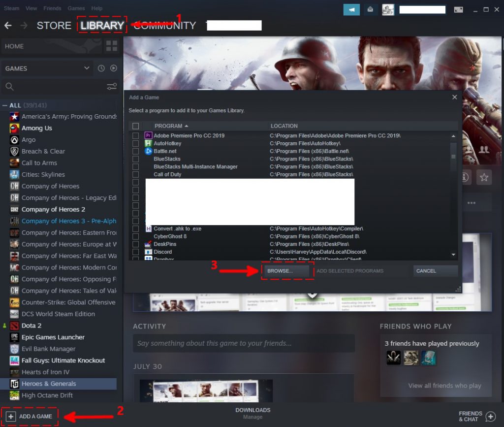
Task: Switch to Big Picture mode icon
Action: 458,10
